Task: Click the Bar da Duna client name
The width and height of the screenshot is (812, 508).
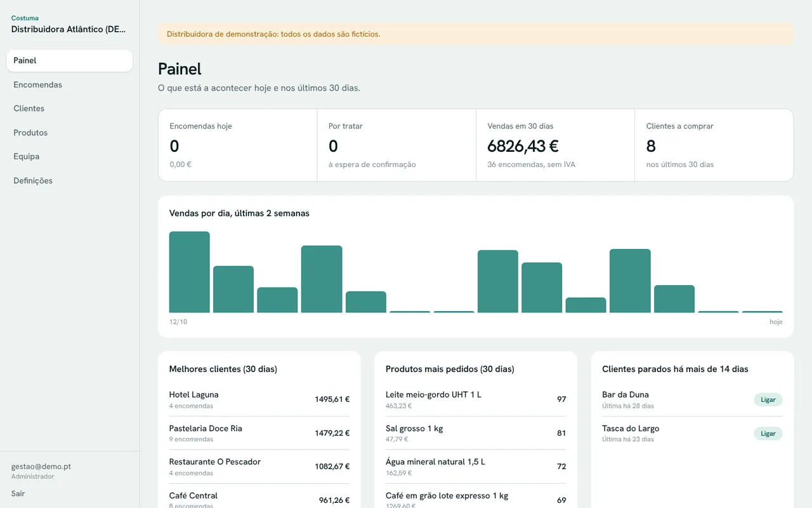Action: click(x=625, y=394)
